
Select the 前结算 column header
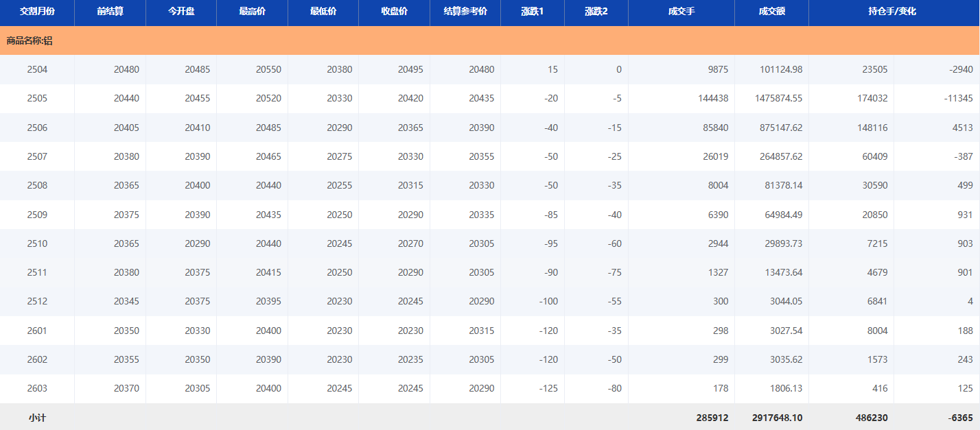point(110,12)
